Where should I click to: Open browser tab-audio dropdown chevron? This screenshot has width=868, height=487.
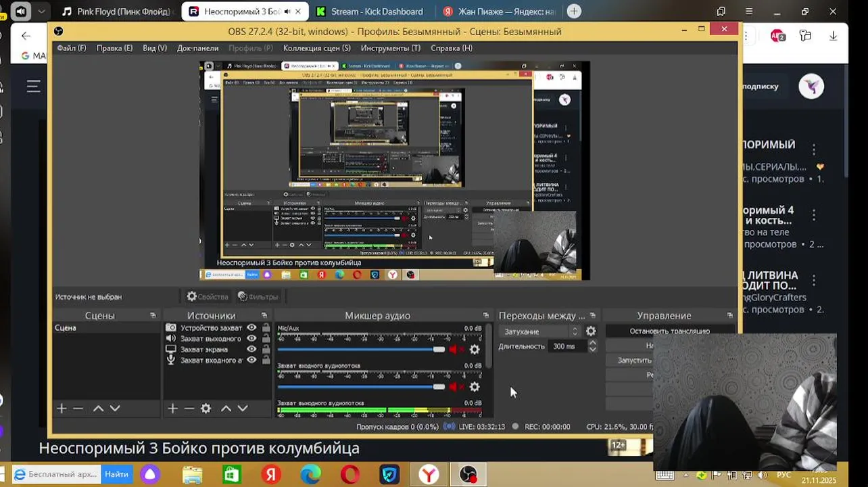[x=42, y=11]
